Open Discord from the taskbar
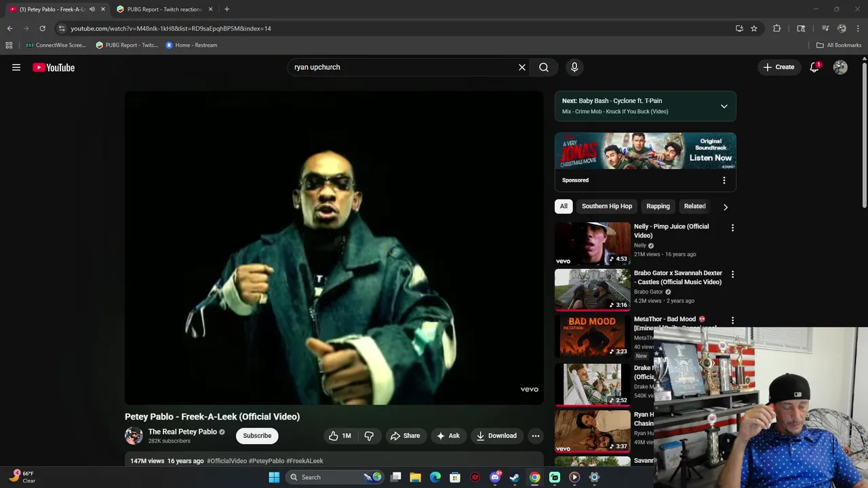 click(x=495, y=477)
